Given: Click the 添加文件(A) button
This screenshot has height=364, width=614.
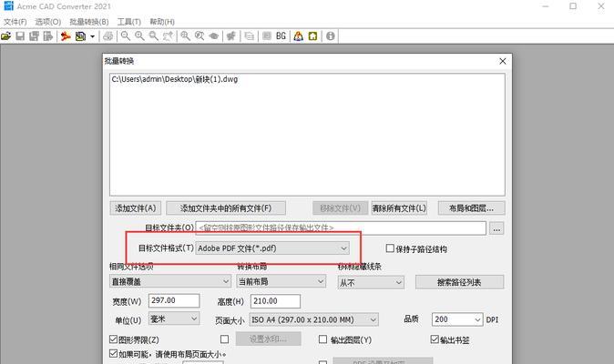Looking at the screenshot, I should point(136,208).
